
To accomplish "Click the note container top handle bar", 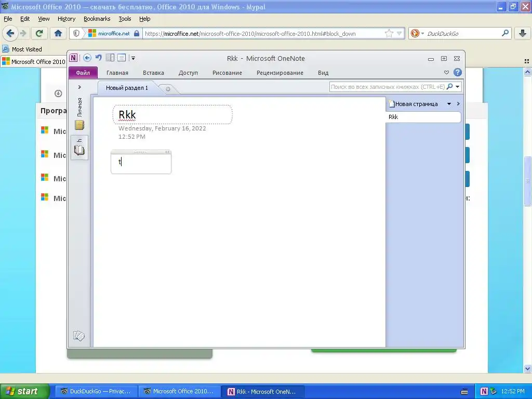I will click(x=141, y=152).
